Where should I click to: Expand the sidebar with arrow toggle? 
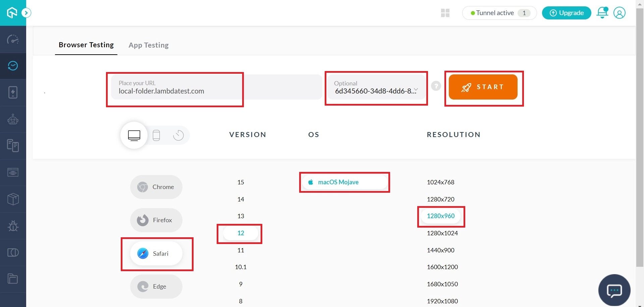(x=26, y=13)
